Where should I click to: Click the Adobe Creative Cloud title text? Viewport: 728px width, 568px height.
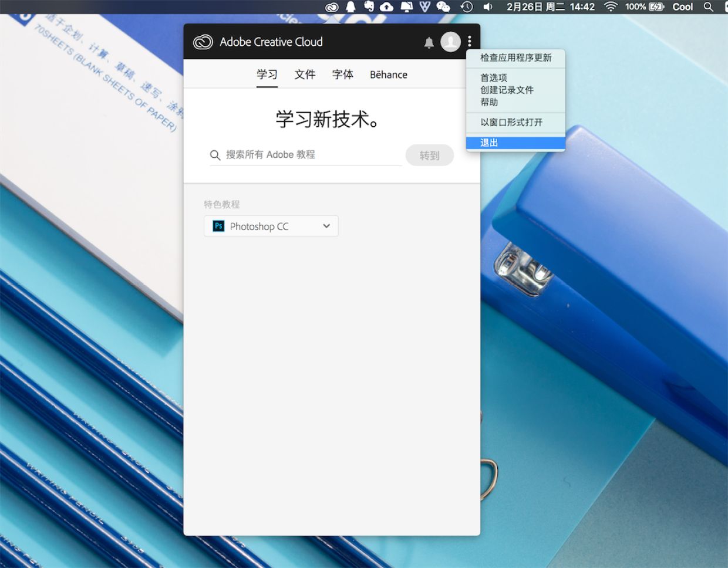click(271, 42)
